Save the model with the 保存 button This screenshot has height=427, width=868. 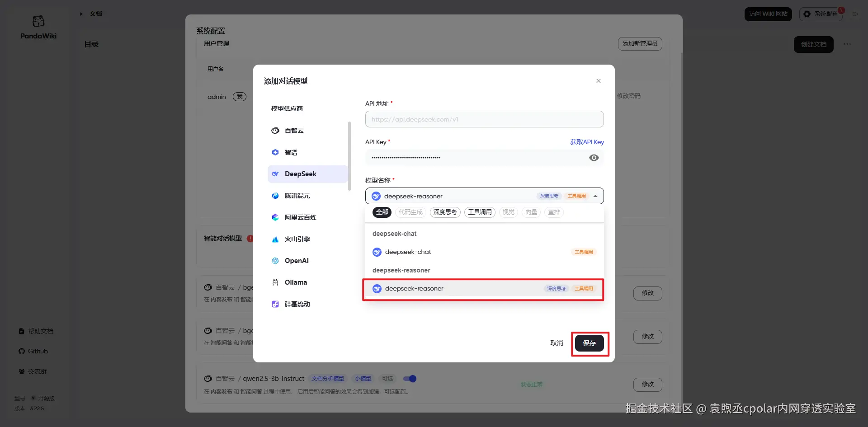[x=590, y=343]
